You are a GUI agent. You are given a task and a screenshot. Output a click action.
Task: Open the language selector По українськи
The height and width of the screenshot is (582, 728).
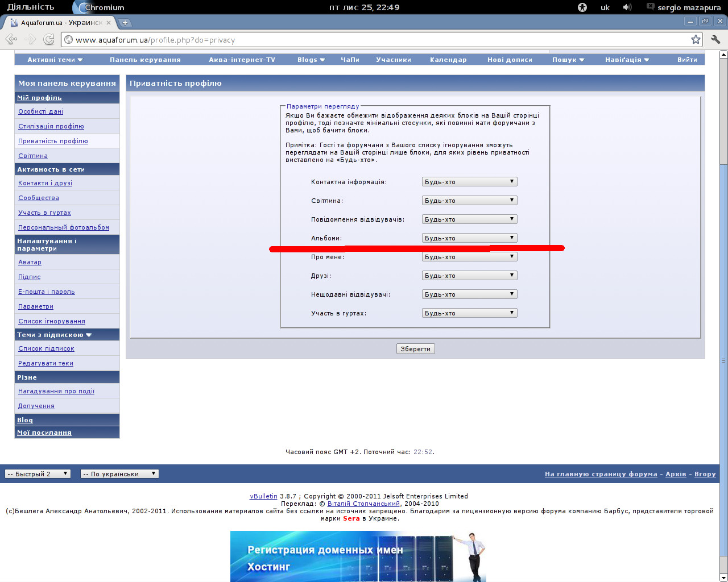(x=119, y=474)
